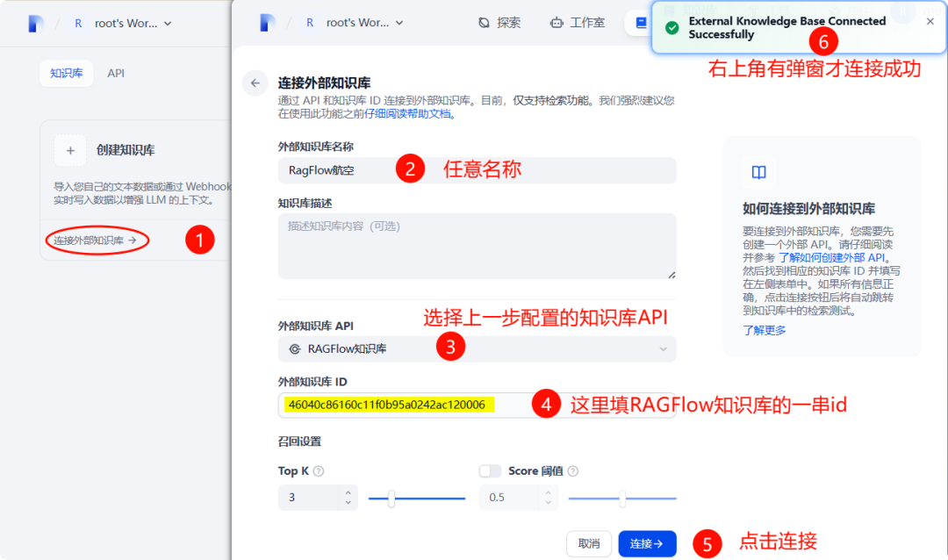Click the Score 阈值 help icon
Screen dimensions: 948x560
(573, 471)
